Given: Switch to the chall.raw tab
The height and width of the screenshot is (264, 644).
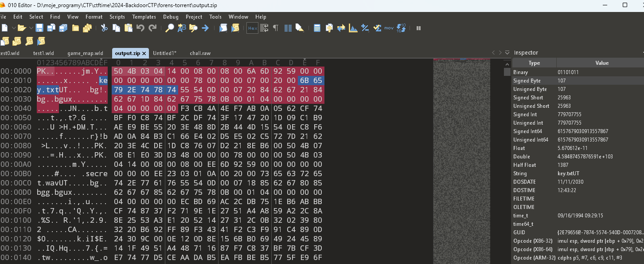Looking at the screenshot, I should pos(200,53).
